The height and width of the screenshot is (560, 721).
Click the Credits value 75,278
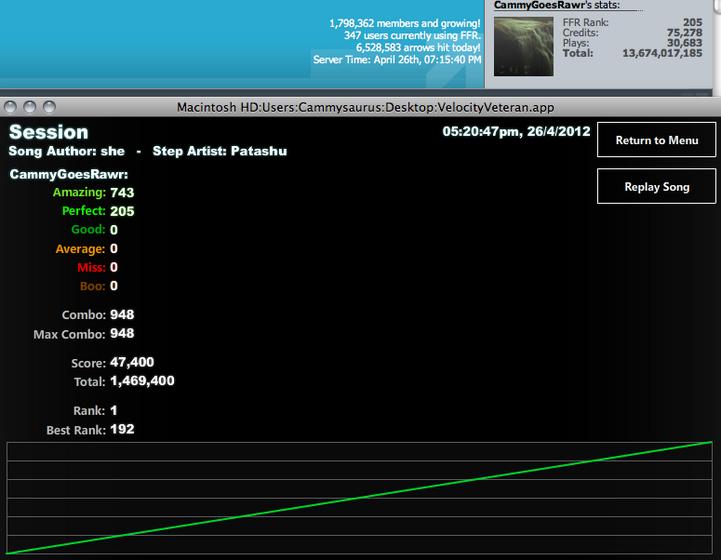pyautogui.click(x=685, y=33)
